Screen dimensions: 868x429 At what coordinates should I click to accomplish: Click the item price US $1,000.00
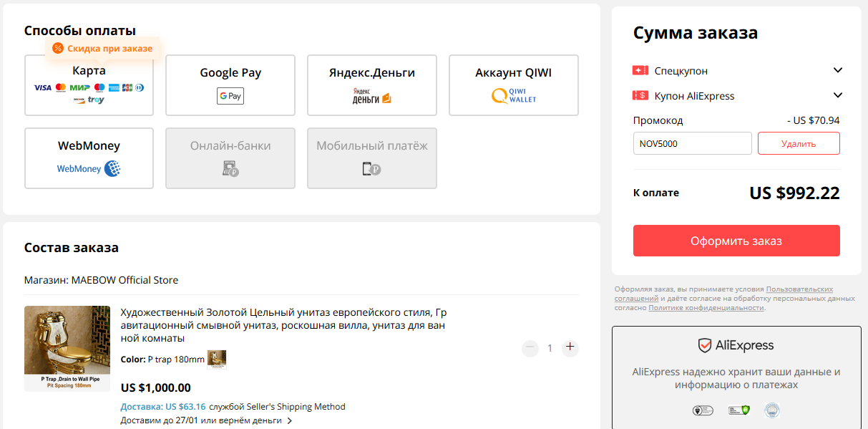coord(156,387)
